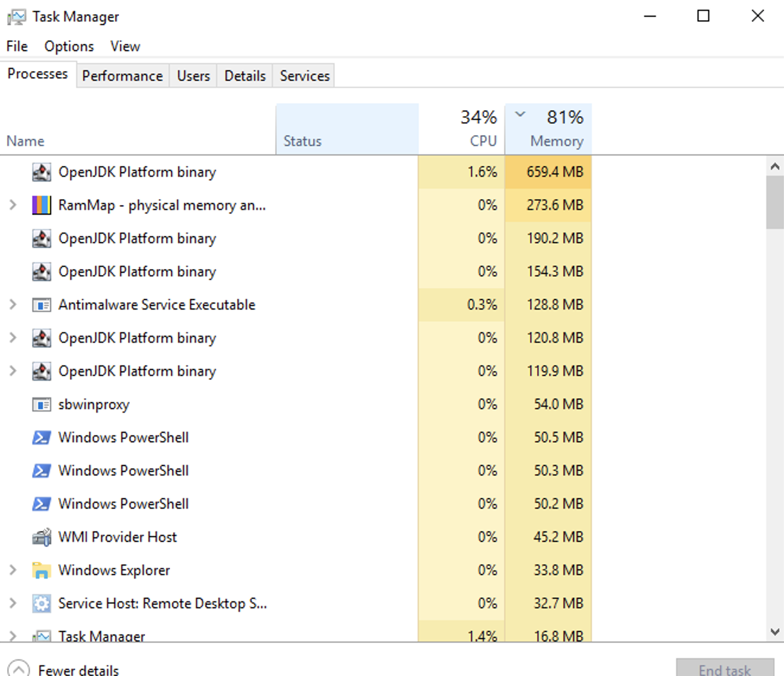
Task: Select the 1.6% CPU cell
Action: tap(461, 172)
